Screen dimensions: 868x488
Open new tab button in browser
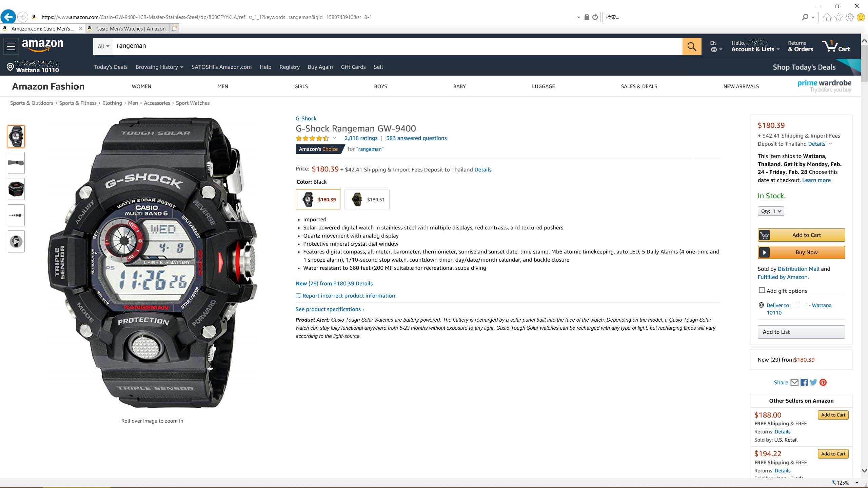(174, 29)
